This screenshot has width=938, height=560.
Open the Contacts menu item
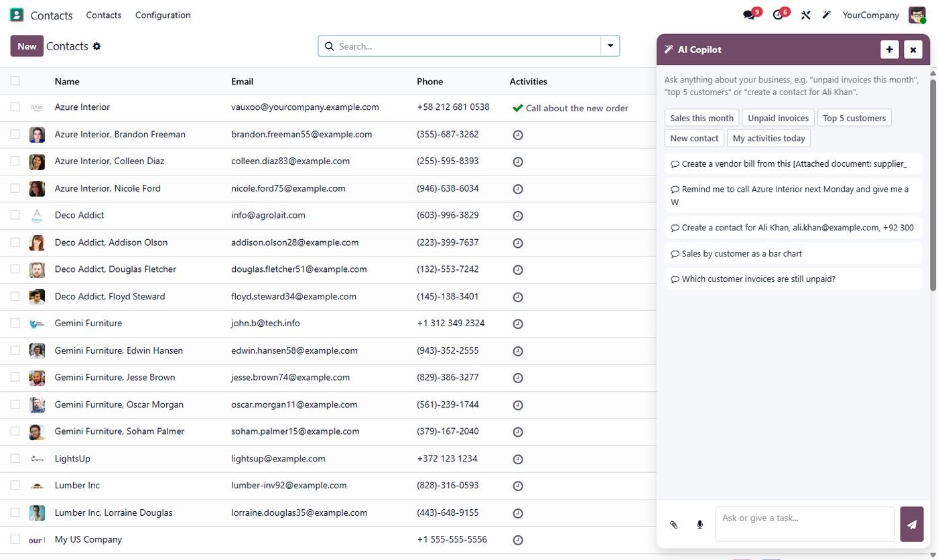coord(103,15)
